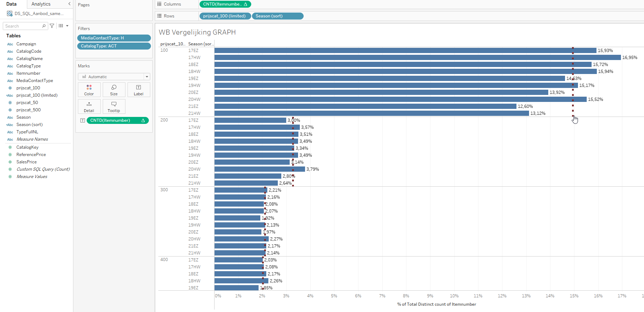Viewport: 644px width, 312px height.
Task: Collapse the Data pane with the arrow
Action: pos(69,4)
